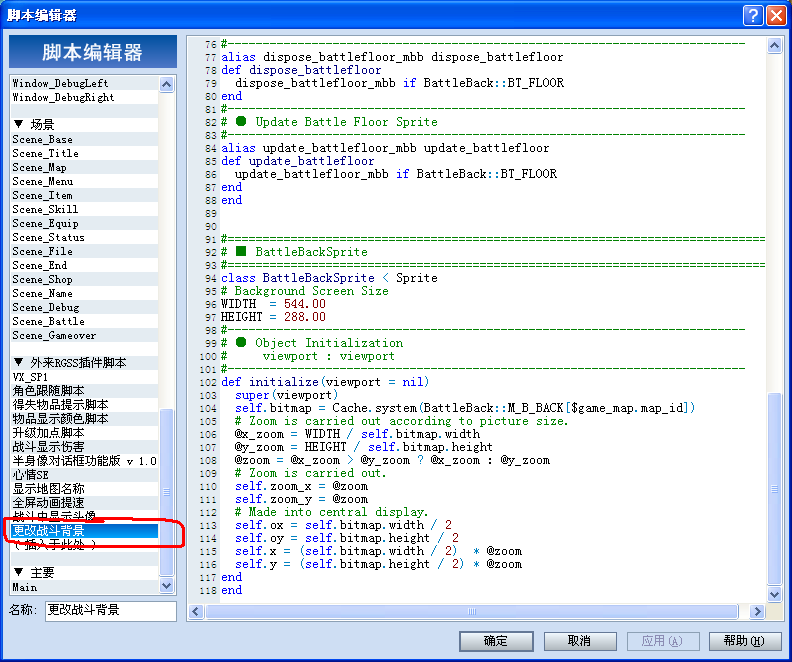Click the code line 'HEIGHT = 288.00'
The image size is (792, 662).
[x=273, y=317]
